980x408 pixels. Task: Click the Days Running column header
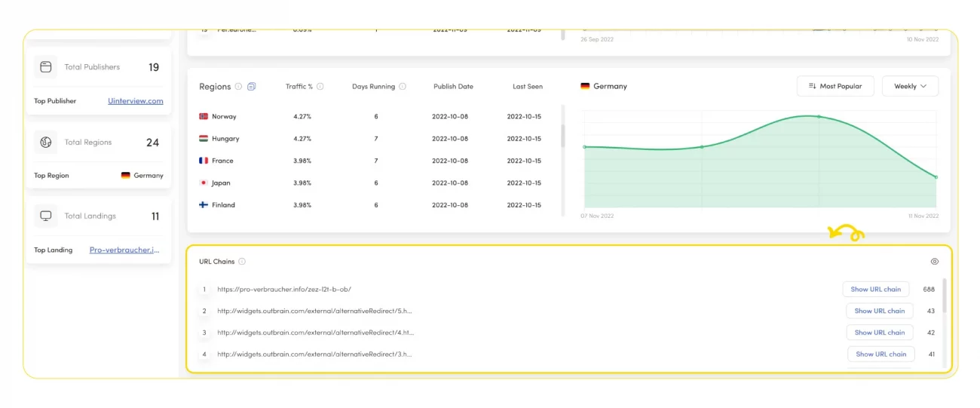pyautogui.click(x=374, y=87)
